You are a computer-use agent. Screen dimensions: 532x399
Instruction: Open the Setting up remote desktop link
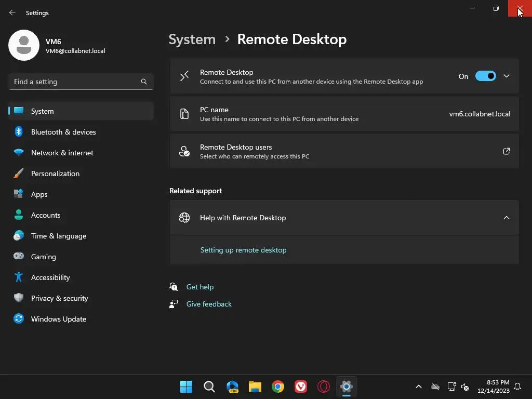(243, 250)
